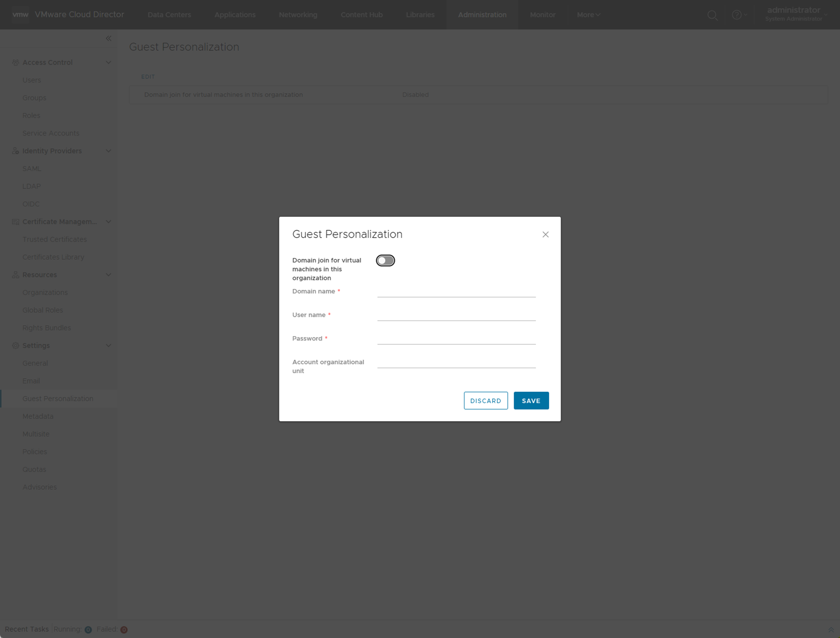Click the VMware Cloud Director logo icon
The height and width of the screenshot is (638, 840).
click(20, 14)
